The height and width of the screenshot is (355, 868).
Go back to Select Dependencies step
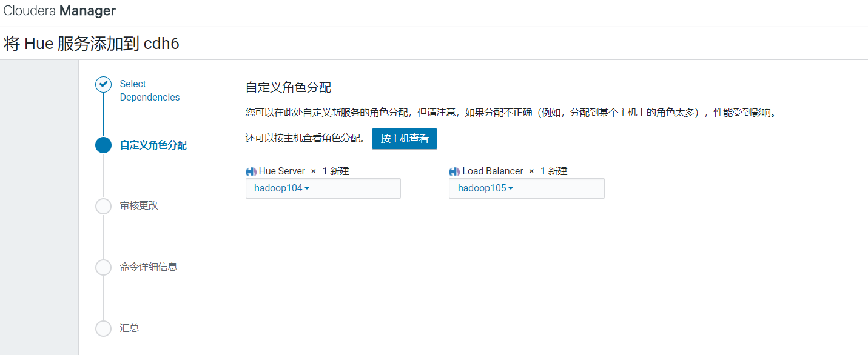pos(149,90)
